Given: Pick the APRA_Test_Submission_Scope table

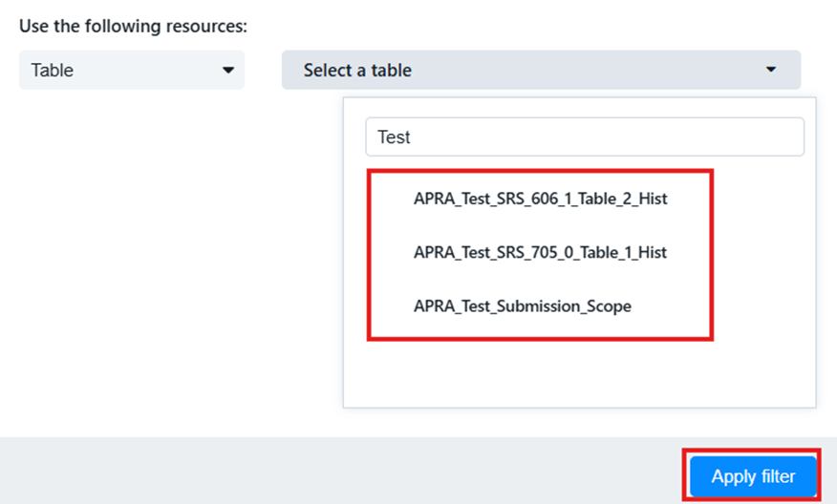Looking at the screenshot, I should tap(522, 306).
